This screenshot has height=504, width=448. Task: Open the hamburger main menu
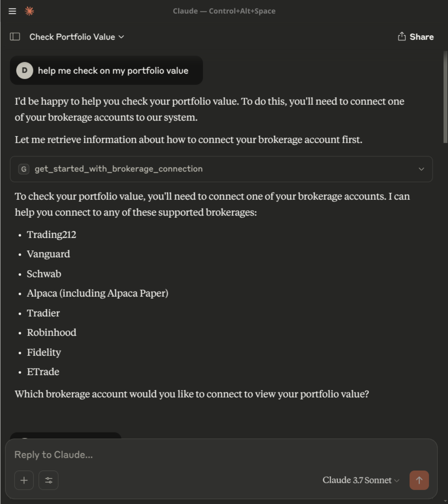(12, 11)
